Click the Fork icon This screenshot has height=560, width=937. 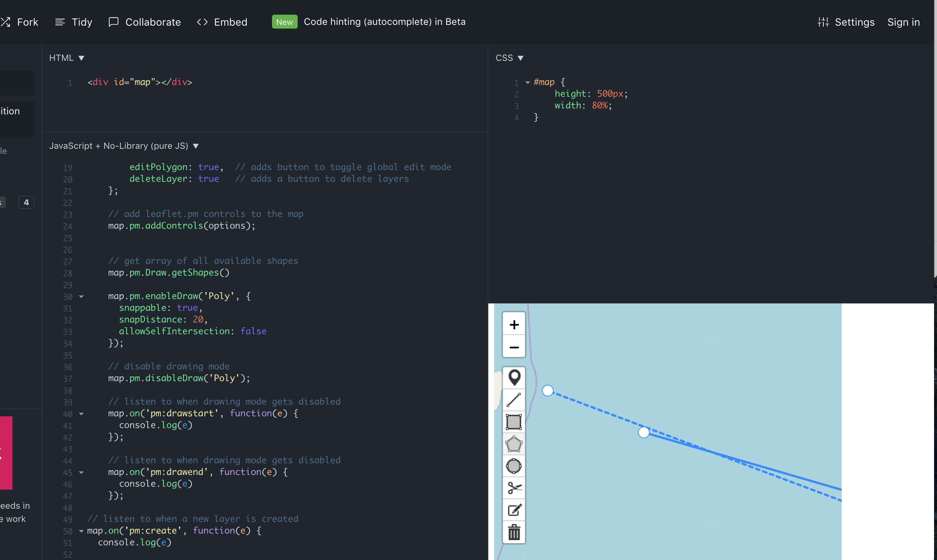click(x=5, y=22)
